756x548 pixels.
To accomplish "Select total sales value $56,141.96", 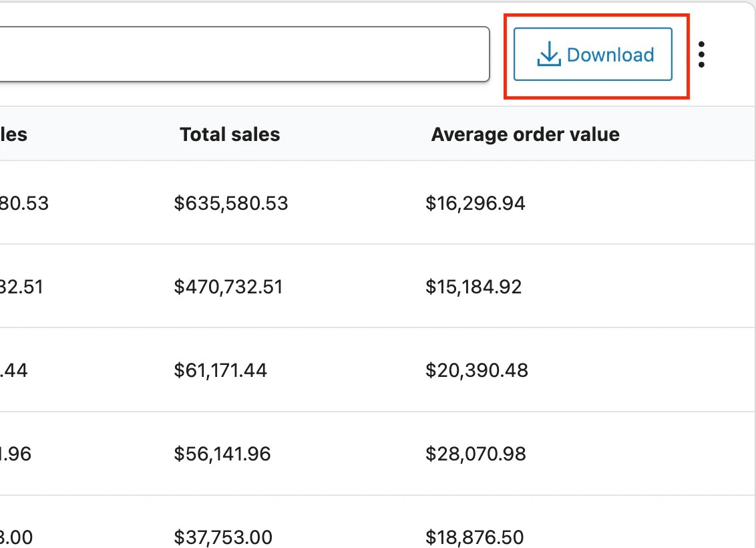I will [x=222, y=454].
